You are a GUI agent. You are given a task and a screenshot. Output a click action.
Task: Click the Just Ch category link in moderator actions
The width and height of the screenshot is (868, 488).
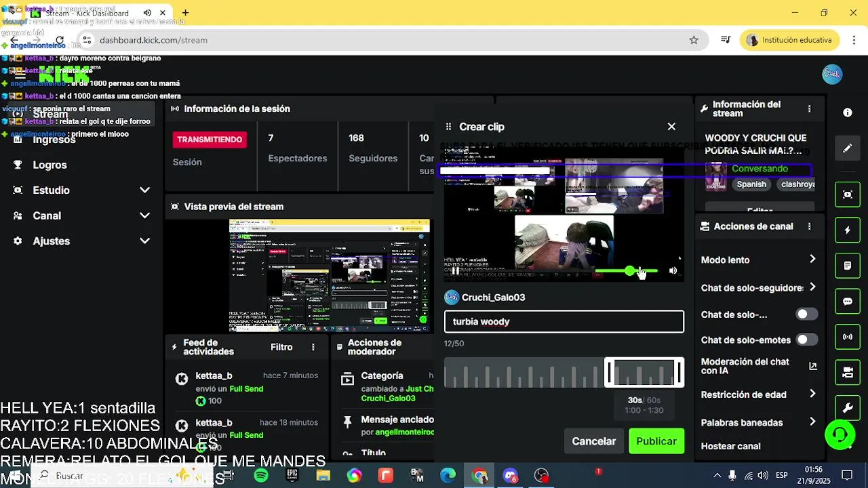pyautogui.click(x=419, y=389)
